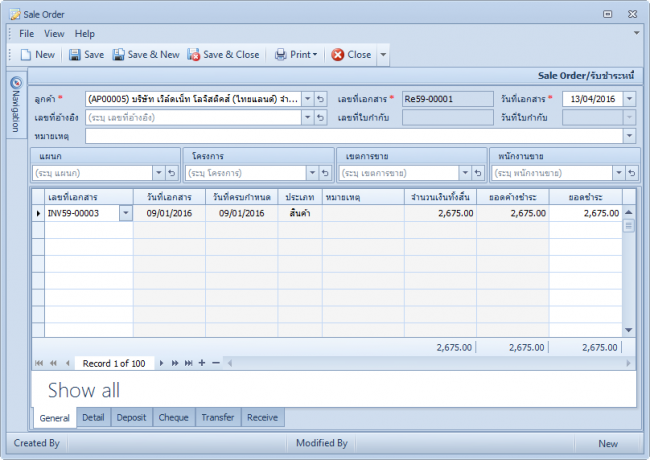Expand the Navigation side panel
The width and height of the screenshot is (650, 460).
pos(16,105)
